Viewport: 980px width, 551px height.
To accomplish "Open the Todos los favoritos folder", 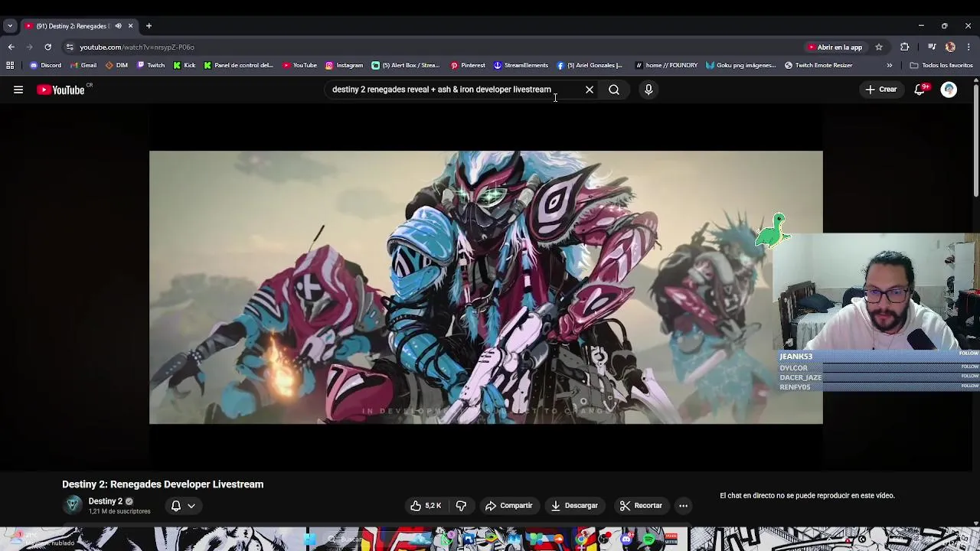I will tap(941, 65).
